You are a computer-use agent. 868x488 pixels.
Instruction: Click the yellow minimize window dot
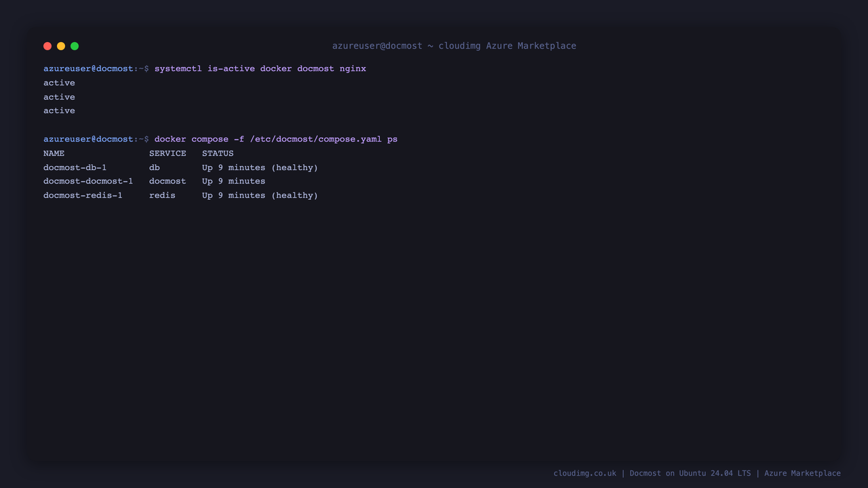click(x=61, y=46)
